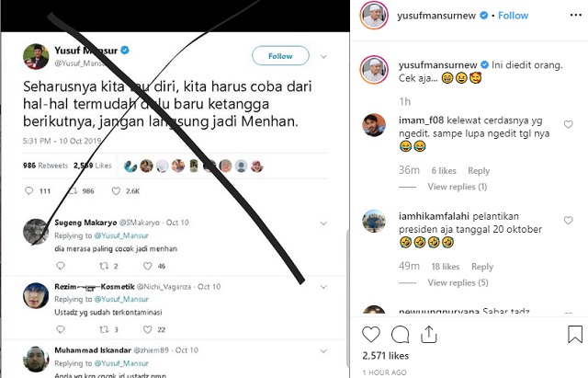Image resolution: width=588 pixels, height=378 pixels.
Task: Like the Instagram post with the heart icon
Action: 371,334
